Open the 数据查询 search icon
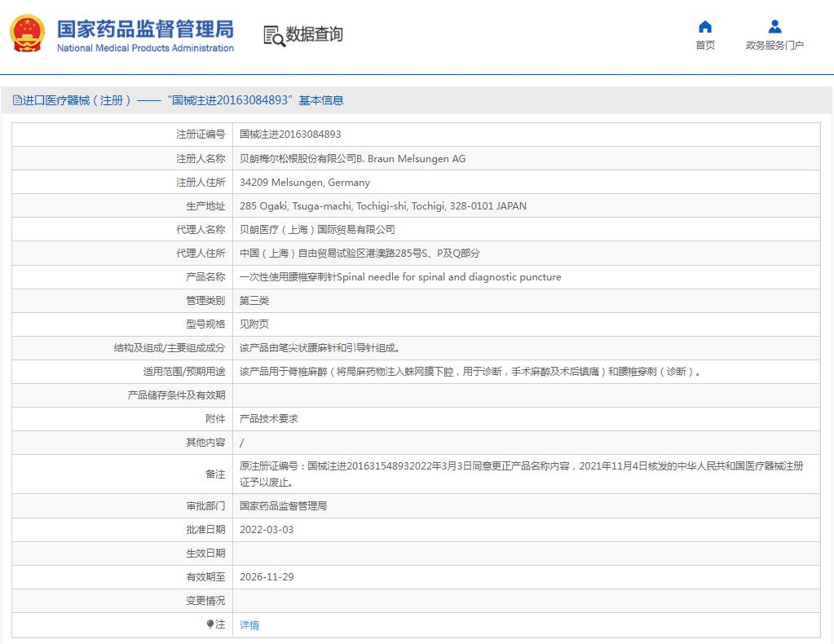 (275, 36)
